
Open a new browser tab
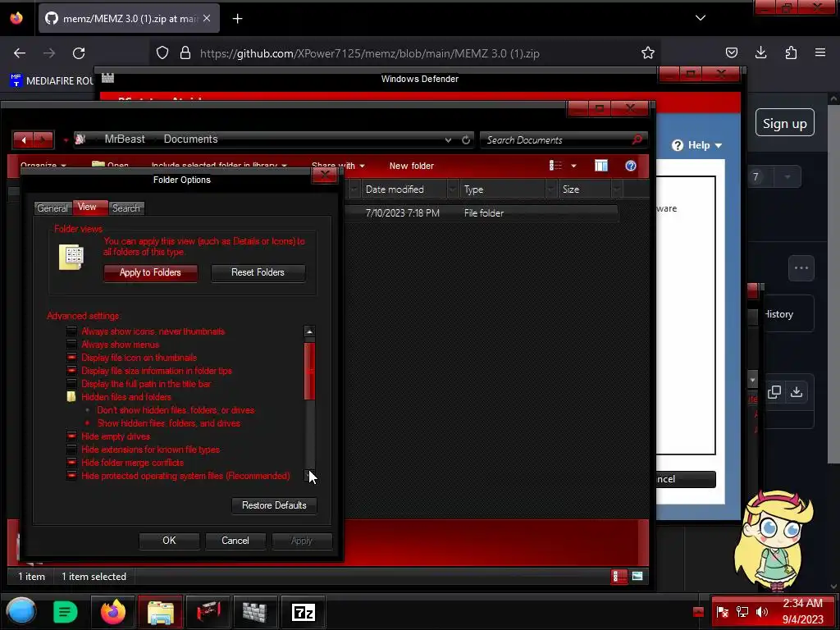(237, 19)
